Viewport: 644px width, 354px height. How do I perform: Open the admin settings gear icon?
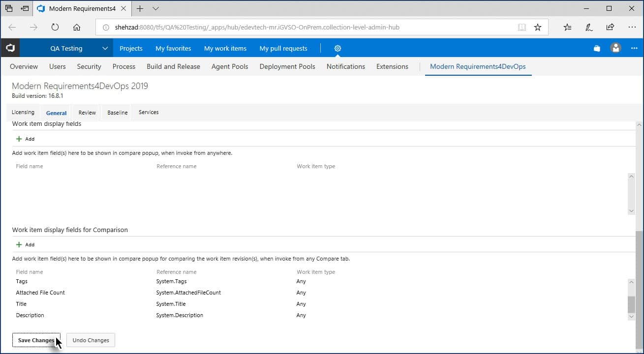coord(337,48)
